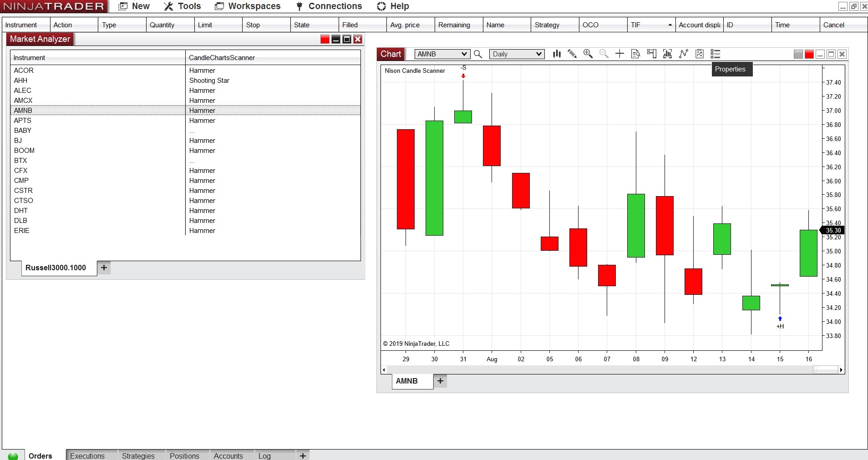Select the ERIE instrument row
868x460 pixels.
pyautogui.click(x=185, y=231)
